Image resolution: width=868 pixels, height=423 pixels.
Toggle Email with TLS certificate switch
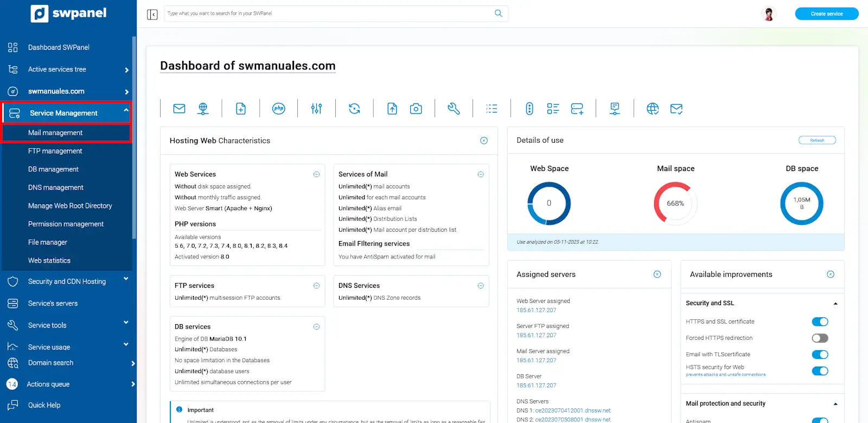click(x=820, y=355)
